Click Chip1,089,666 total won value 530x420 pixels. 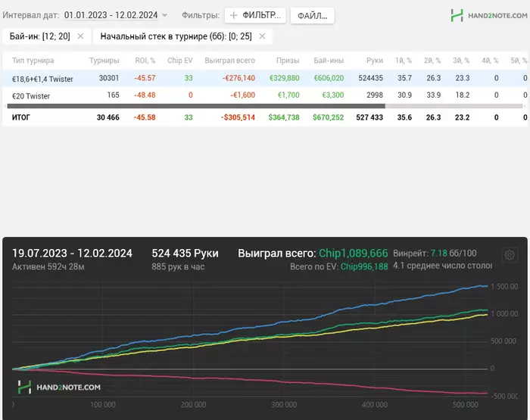coord(354,254)
